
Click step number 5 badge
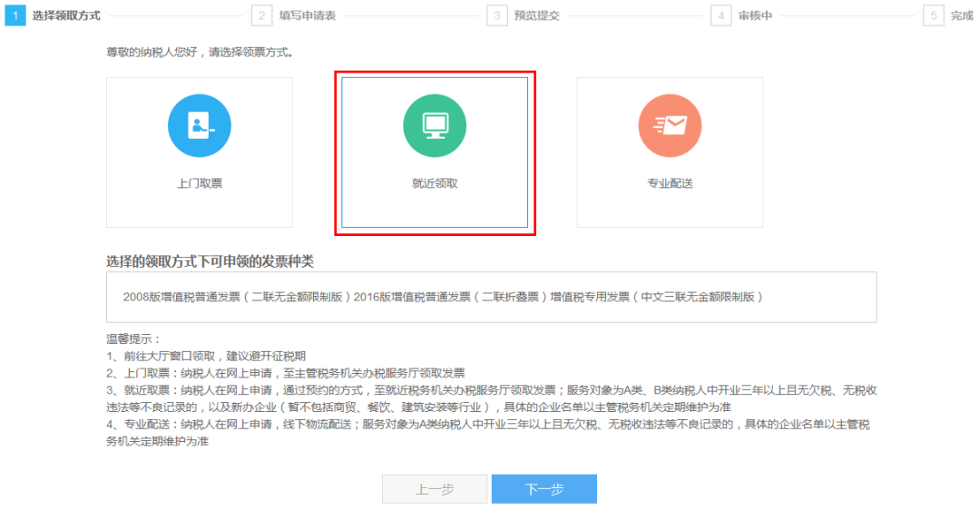pos(933,15)
